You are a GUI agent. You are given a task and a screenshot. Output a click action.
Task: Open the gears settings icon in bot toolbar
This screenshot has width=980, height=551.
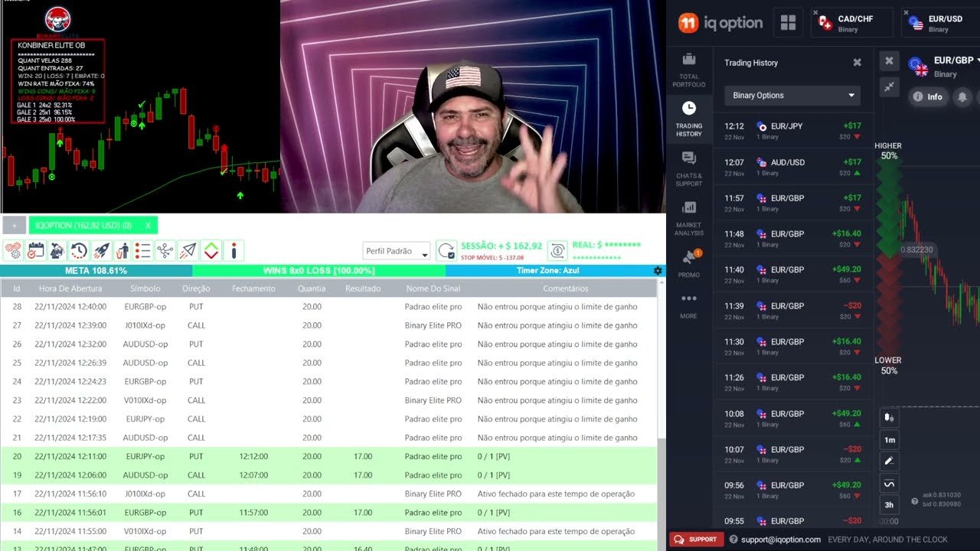pos(13,250)
